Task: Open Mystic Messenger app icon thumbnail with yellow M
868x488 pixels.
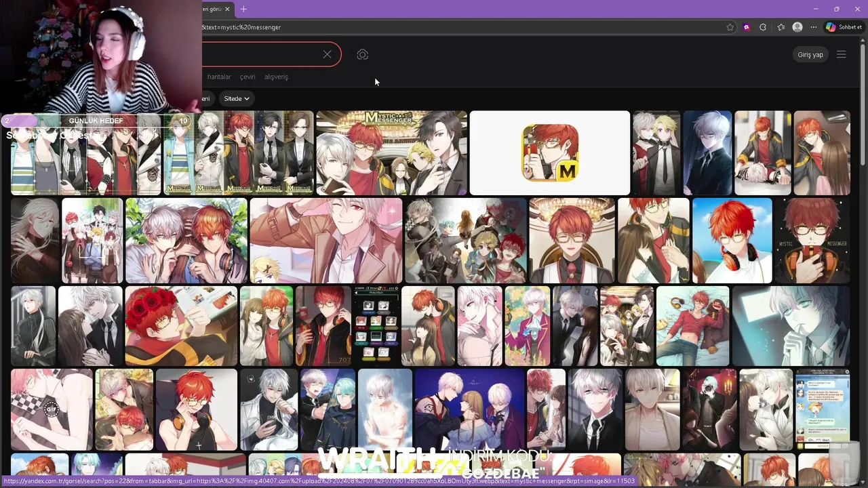Action: click(x=550, y=153)
